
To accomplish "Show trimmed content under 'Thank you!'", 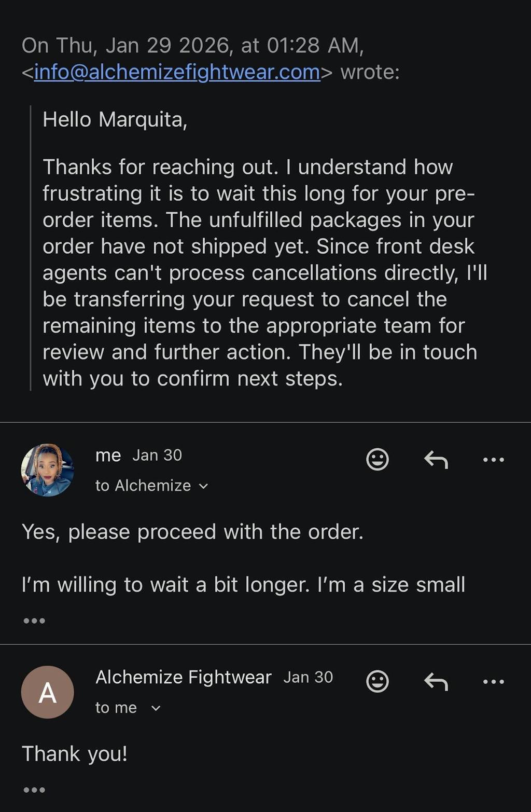I will (x=34, y=790).
